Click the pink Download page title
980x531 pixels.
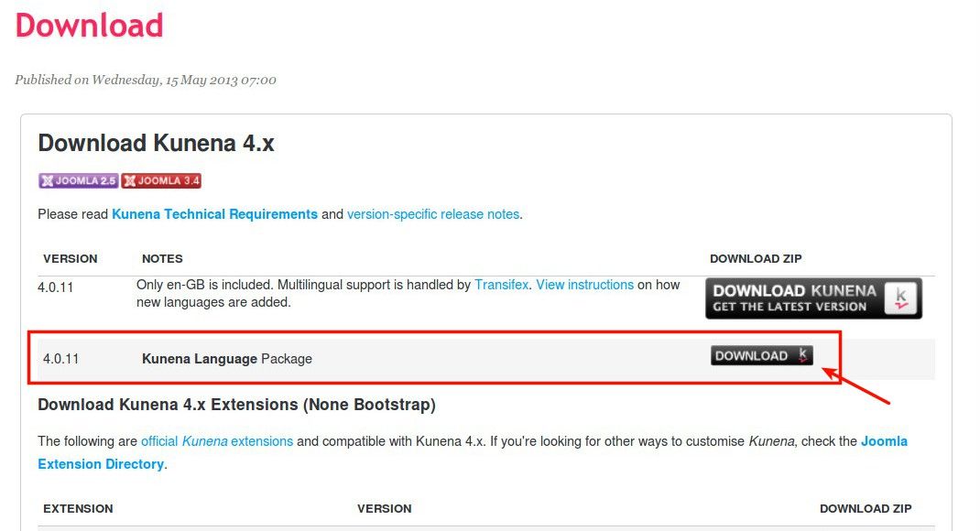pyautogui.click(x=90, y=26)
